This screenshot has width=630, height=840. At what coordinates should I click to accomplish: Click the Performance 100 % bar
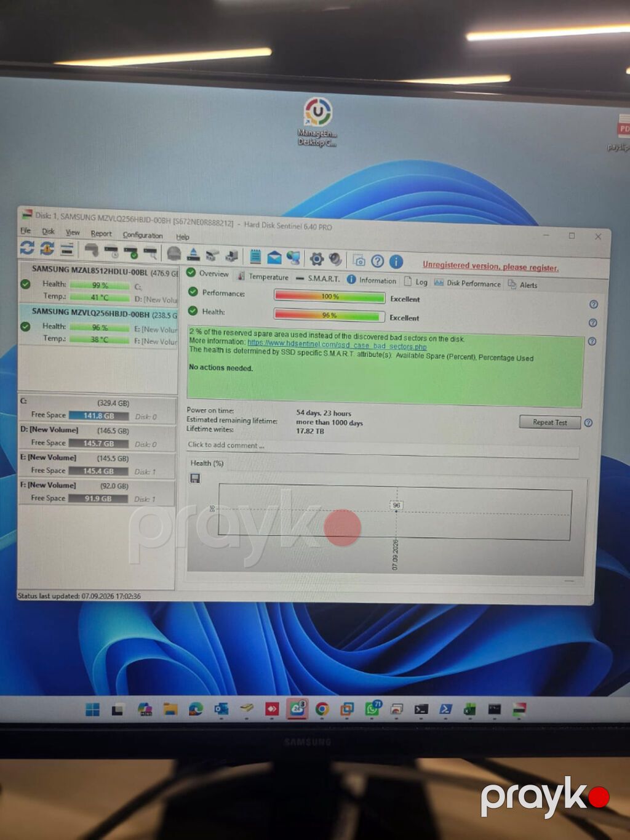(x=330, y=297)
